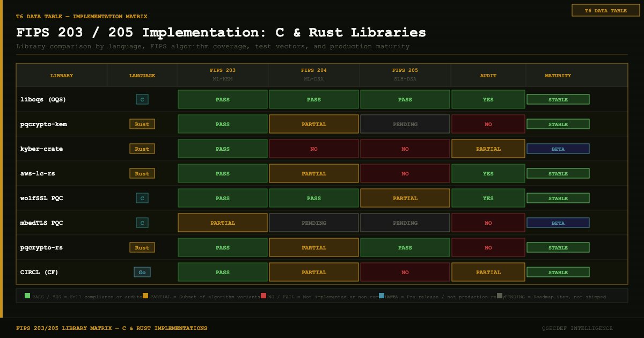Viewport: 644px width, 338px height.
Task: Select liboqs FIPS 205 PASS cell
Action: pos(405,99)
